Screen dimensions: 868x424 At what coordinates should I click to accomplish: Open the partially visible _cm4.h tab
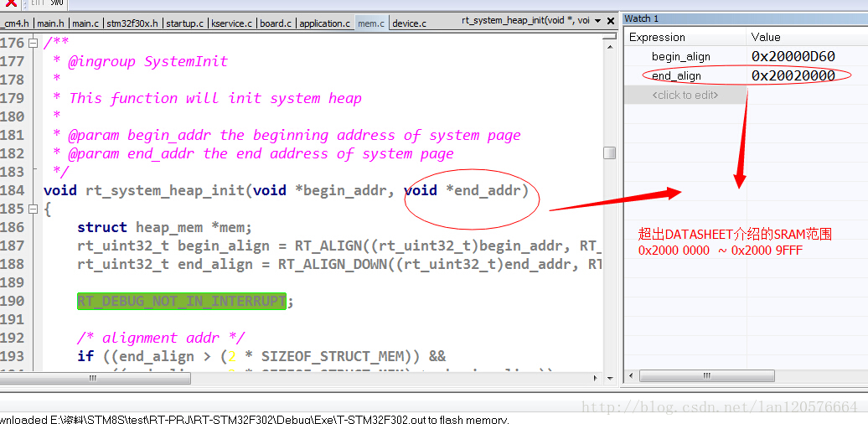[x=16, y=23]
